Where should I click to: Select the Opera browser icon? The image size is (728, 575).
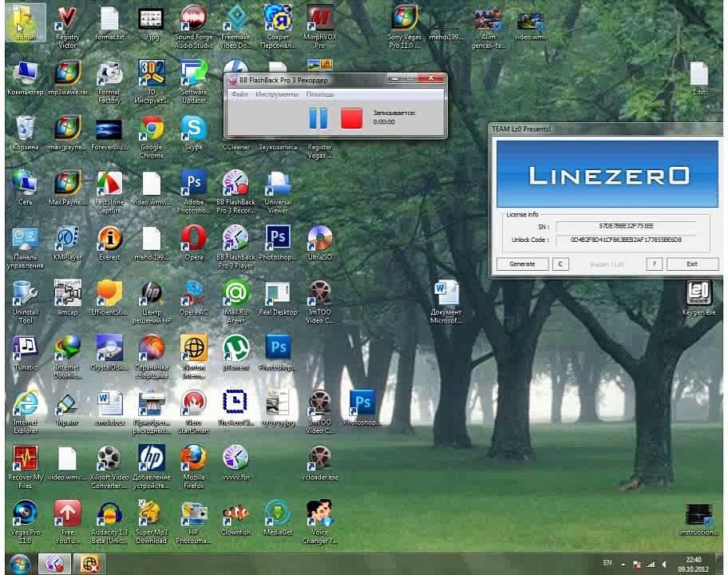(x=194, y=244)
